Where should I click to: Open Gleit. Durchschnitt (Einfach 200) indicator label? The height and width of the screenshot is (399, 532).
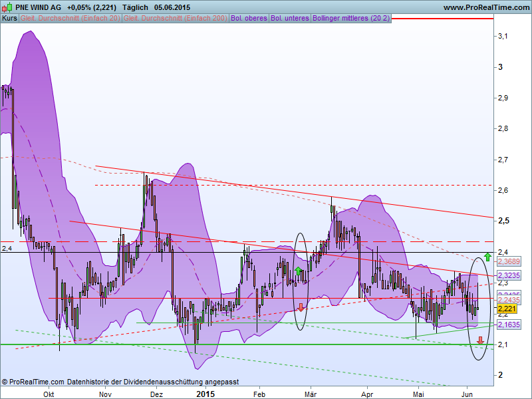click(176, 19)
